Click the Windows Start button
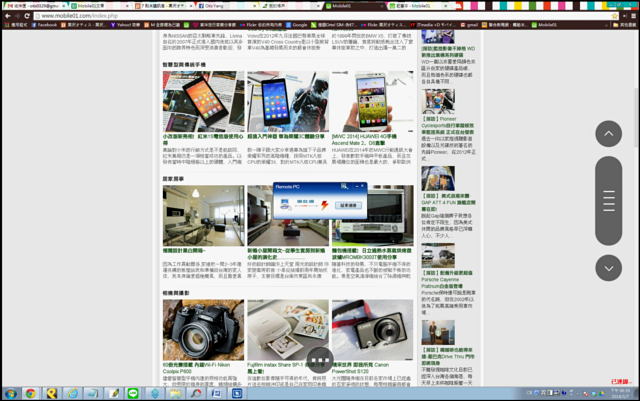Screen dimensions: 640x401 [11, 394]
